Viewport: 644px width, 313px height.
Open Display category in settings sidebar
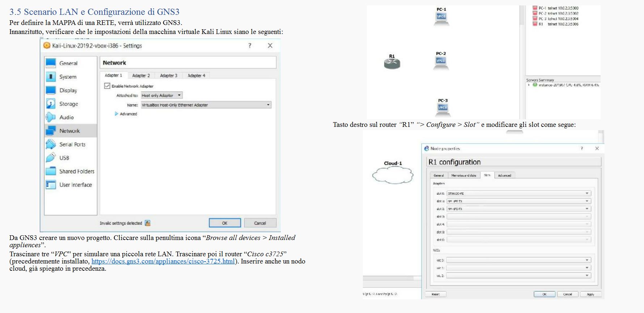[x=71, y=90]
